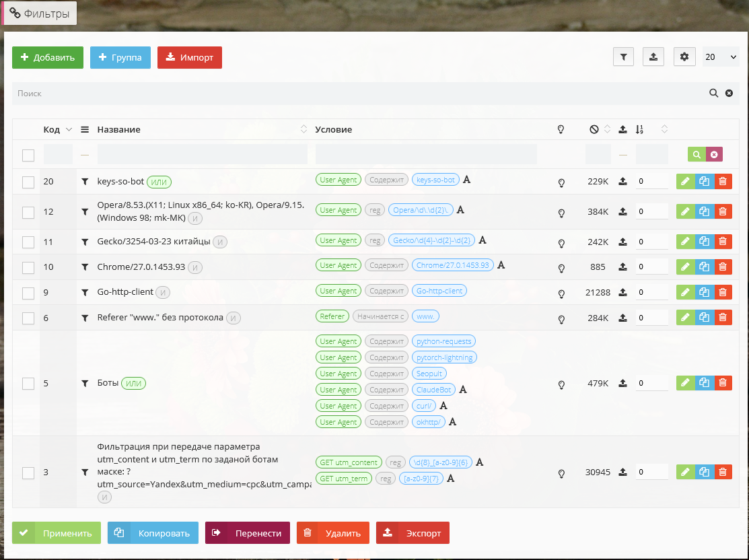Screen dimensions: 749x560
Task: Toggle the select-all checkbox in filter row
Action: [28, 155]
